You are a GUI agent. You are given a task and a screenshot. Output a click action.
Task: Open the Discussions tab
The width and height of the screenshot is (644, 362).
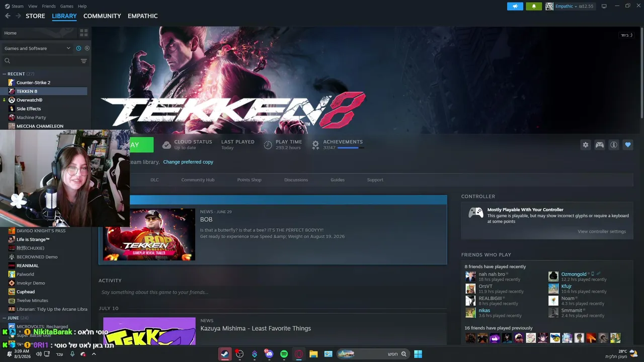coord(296,180)
